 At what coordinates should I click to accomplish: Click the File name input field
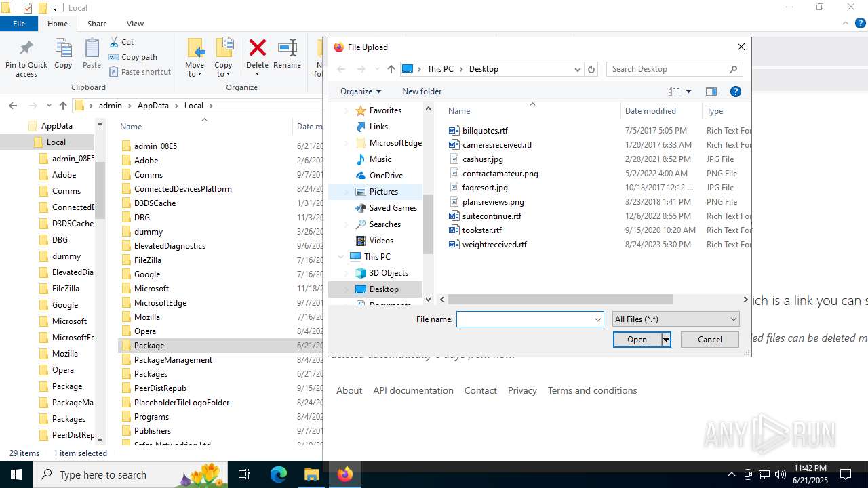(x=525, y=319)
